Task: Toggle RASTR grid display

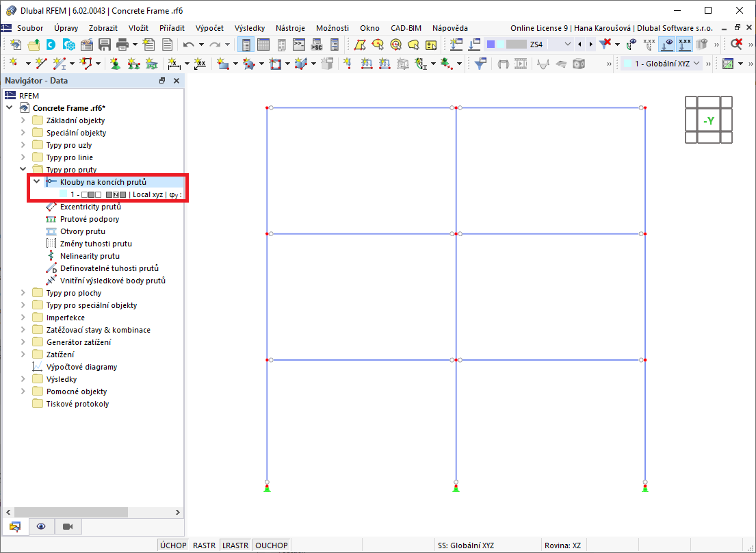Action: [205, 545]
